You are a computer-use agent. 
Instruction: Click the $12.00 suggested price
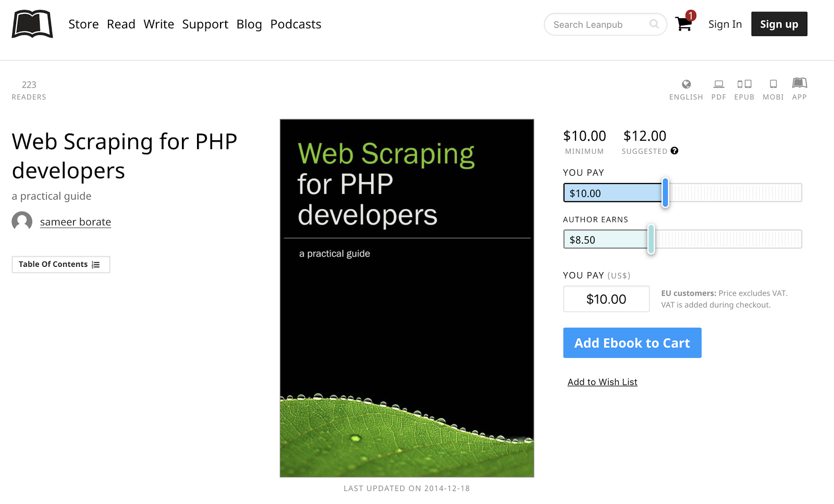coord(645,136)
